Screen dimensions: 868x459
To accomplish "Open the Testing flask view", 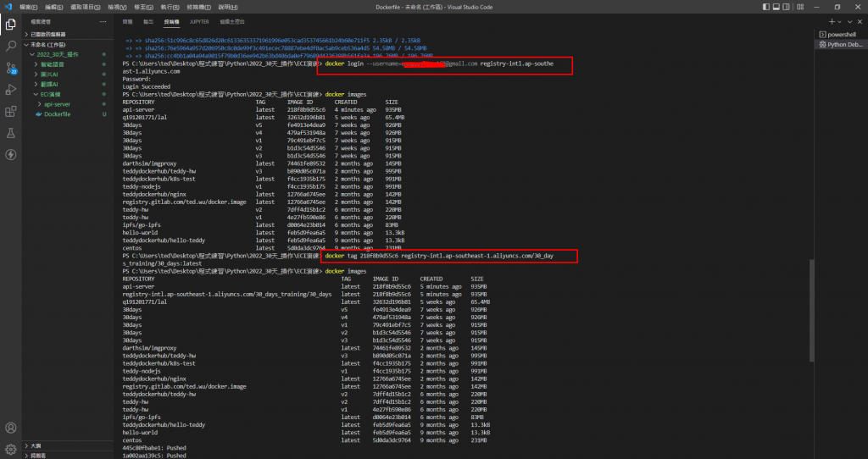I will [10, 133].
